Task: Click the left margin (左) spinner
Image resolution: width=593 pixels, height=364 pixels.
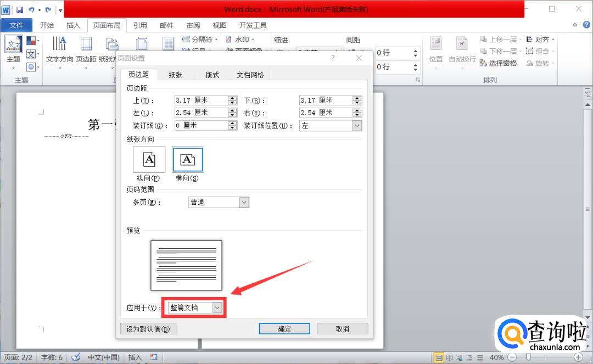Action: click(232, 113)
